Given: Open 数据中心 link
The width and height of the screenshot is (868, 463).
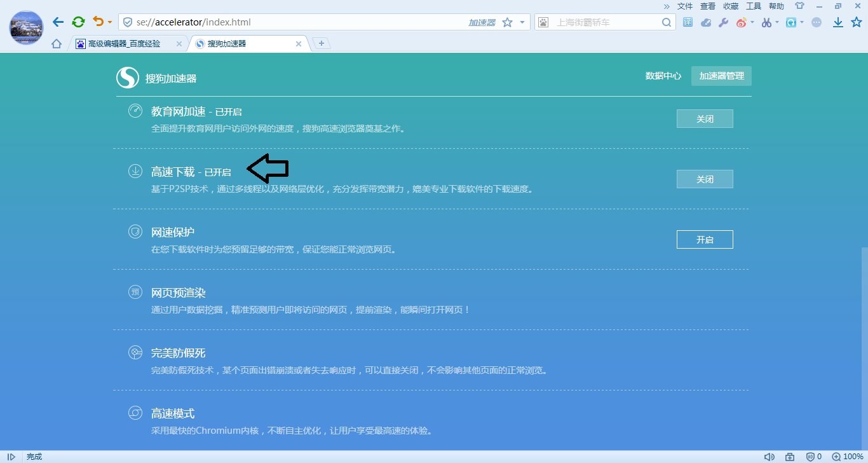Looking at the screenshot, I should tap(663, 76).
